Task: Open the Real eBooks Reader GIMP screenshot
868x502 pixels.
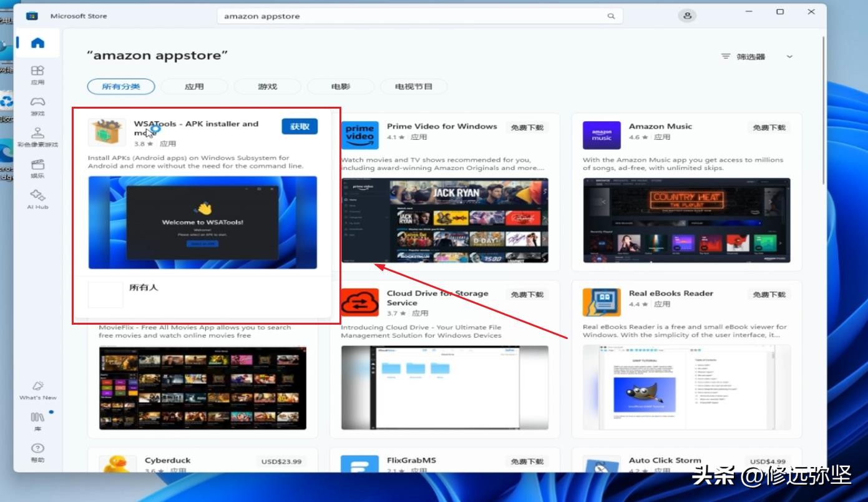Action: tap(686, 388)
